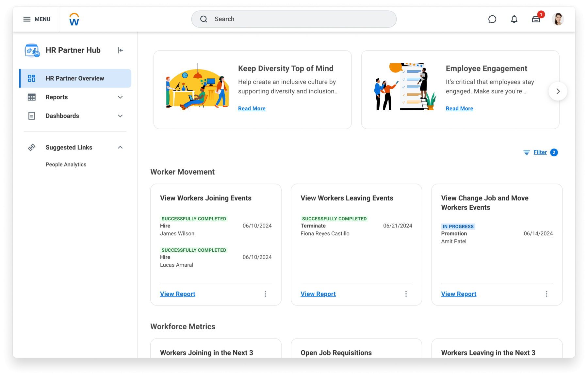Open options menu for Change Job card
The image size is (588, 377).
[x=546, y=294]
